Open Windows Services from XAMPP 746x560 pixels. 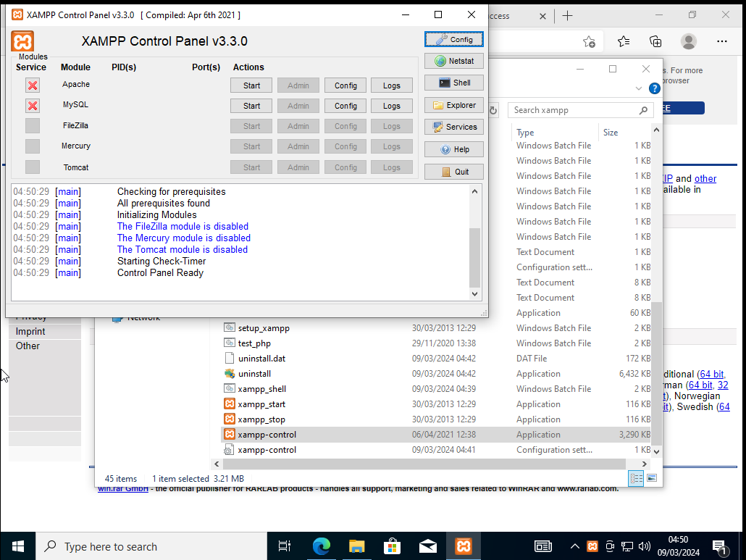point(454,127)
